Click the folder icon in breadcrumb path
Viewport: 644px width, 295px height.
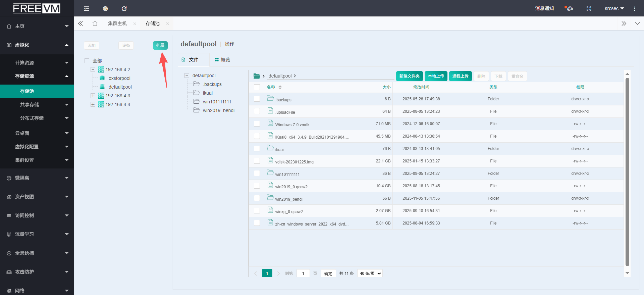pyautogui.click(x=257, y=76)
